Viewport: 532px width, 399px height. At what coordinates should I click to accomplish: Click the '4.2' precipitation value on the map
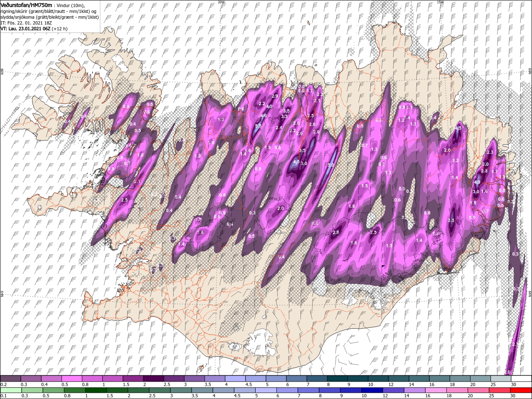pyautogui.click(x=269, y=106)
